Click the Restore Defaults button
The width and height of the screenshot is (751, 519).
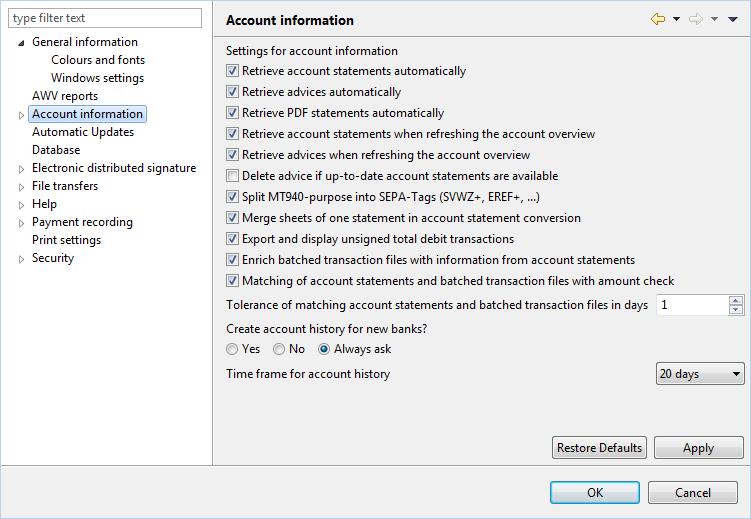[599, 448]
